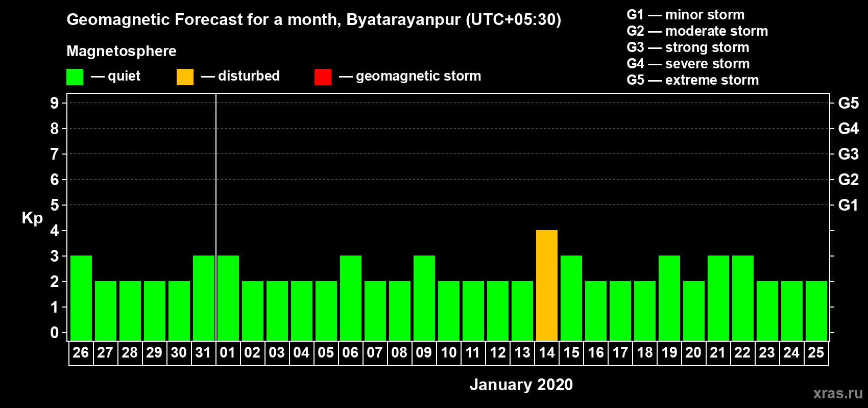Click date label 15 on the axis
Screen dimensions: 868x408
tap(571, 352)
